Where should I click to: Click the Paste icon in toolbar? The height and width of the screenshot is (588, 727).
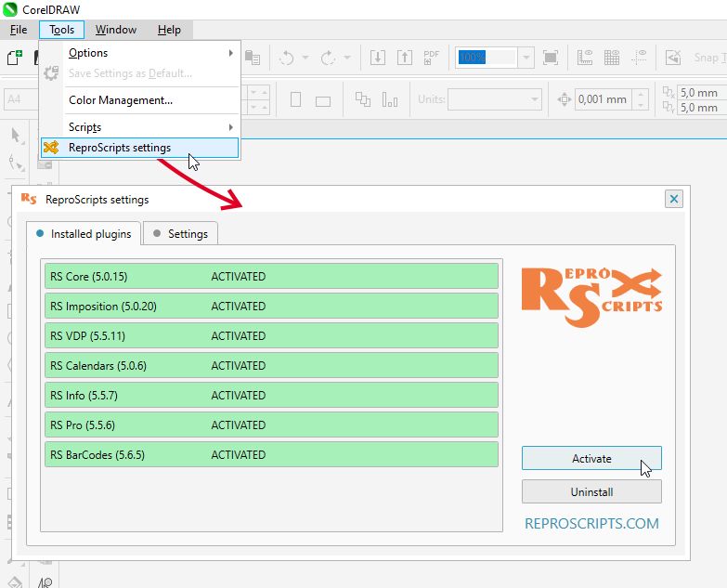(253, 58)
